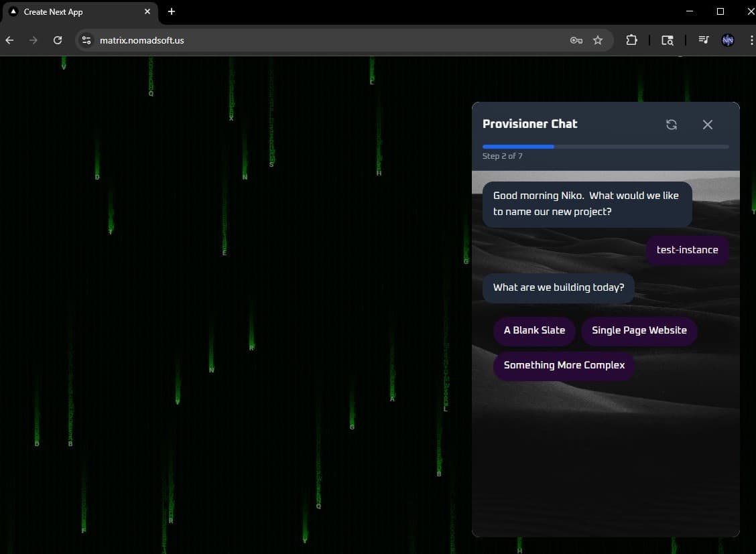The image size is (756, 554).
Task: Reload the current page
Action: click(58, 40)
